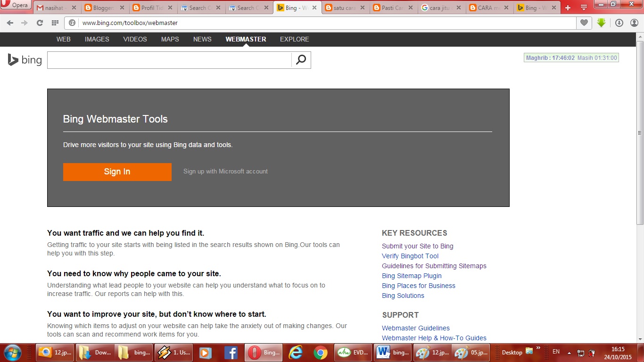Click the page vertical scrollbar thumb
Viewport: 644px width, 362px height.
(x=640, y=133)
